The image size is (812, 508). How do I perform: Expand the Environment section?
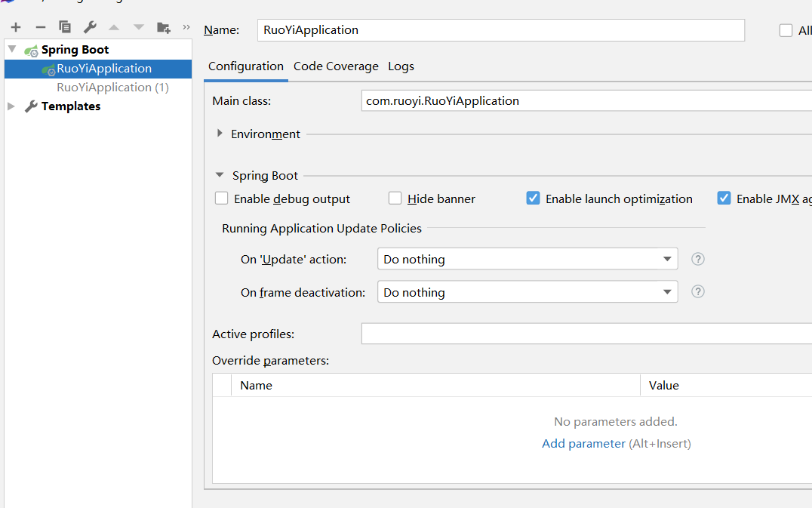[220, 134]
